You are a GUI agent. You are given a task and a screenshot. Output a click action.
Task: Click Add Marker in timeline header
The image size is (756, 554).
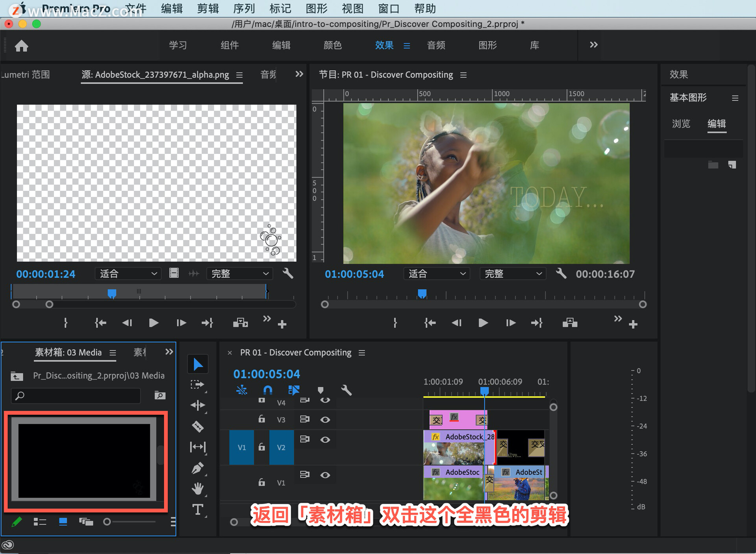[x=321, y=390]
